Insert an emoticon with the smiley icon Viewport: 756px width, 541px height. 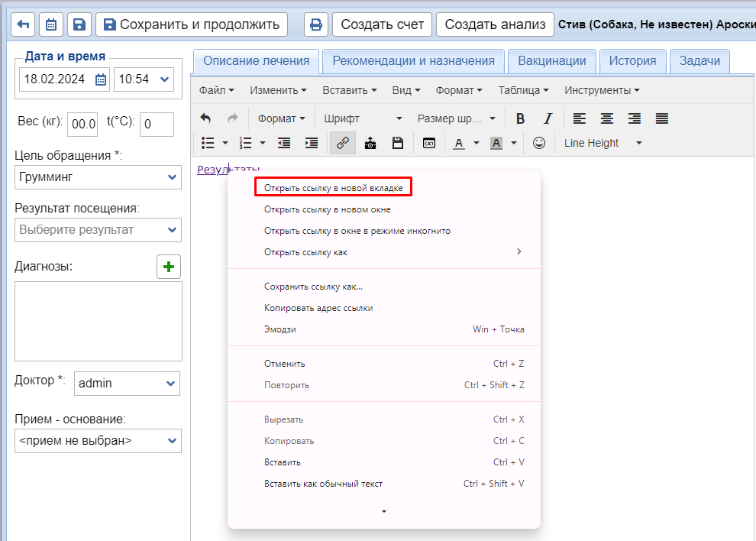point(539,143)
